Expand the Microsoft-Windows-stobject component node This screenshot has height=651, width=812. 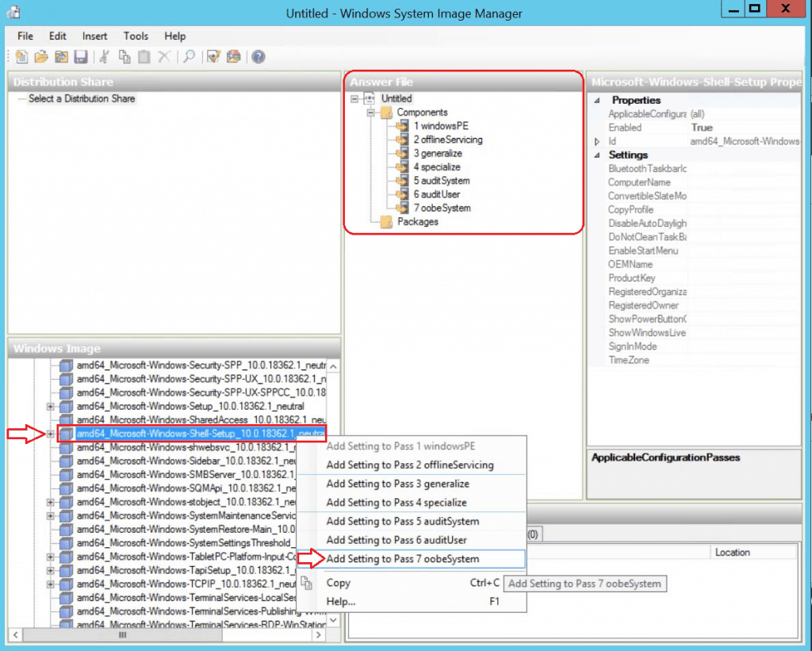pos(50,502)
